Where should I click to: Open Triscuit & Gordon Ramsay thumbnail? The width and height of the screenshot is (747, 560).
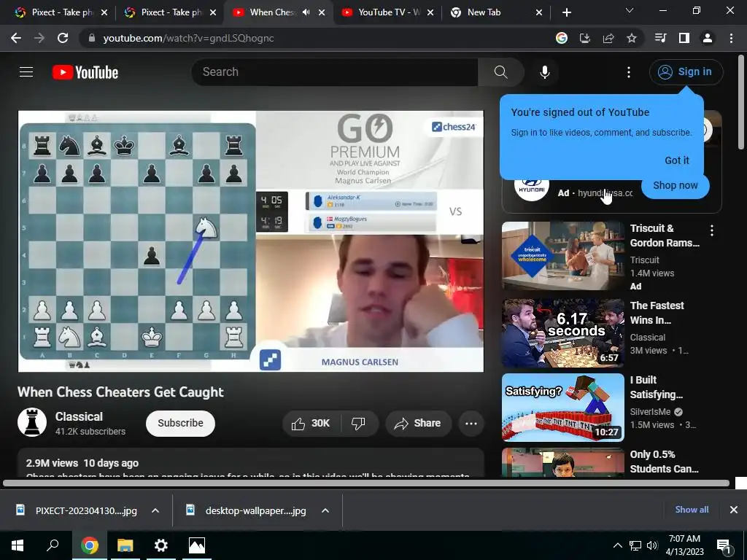[x=562, y=256]
